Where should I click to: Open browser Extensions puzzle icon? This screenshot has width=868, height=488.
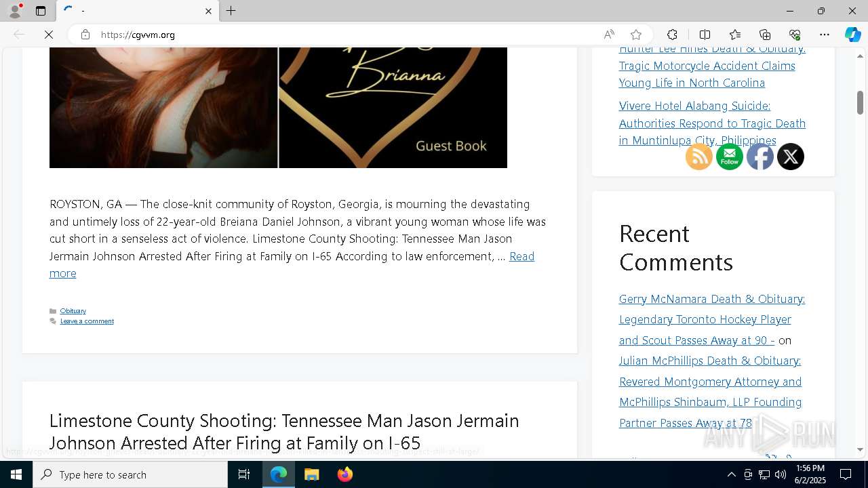click(672, 35)
